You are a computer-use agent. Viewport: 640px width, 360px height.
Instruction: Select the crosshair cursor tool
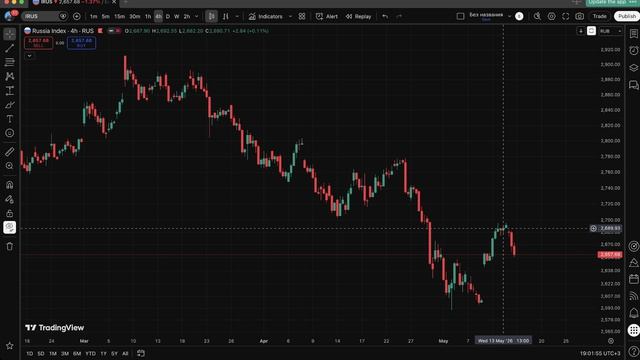click(x=10, y=34)
